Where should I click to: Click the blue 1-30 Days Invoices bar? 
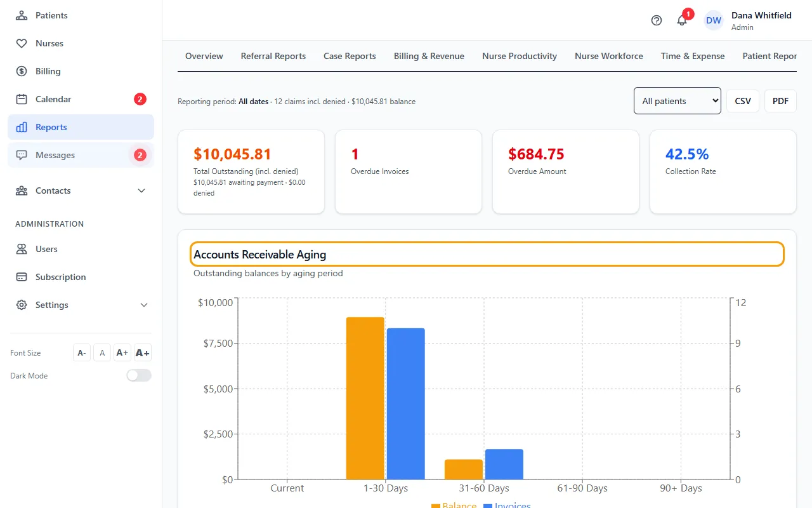406,404
